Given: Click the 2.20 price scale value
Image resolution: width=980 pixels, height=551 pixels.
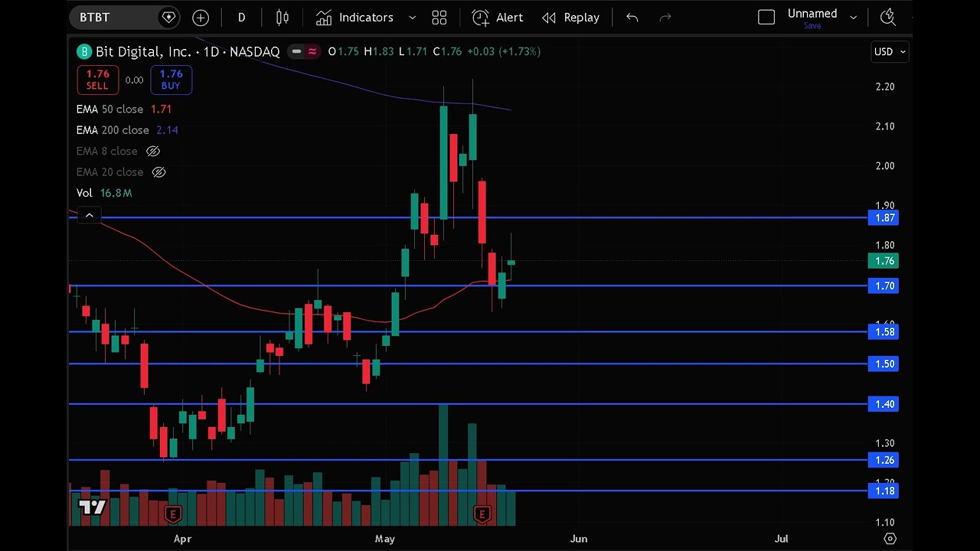Looking at the screenshot, I should pos(885,86).
